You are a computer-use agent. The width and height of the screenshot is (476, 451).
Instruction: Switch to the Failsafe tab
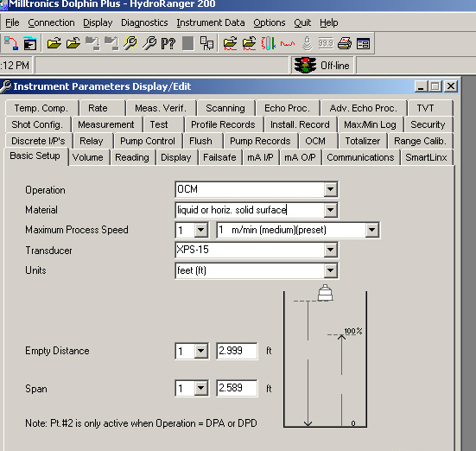click(x=219, y=157)
